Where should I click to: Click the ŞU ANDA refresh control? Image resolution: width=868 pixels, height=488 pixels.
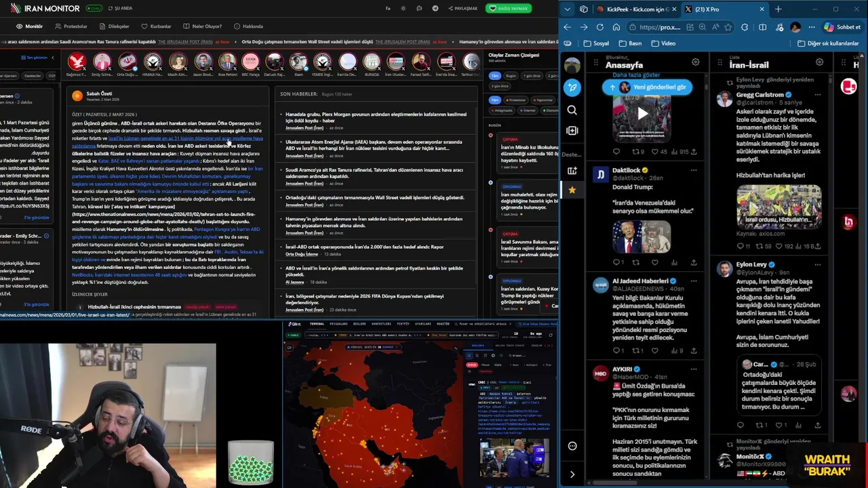point(120,8)
